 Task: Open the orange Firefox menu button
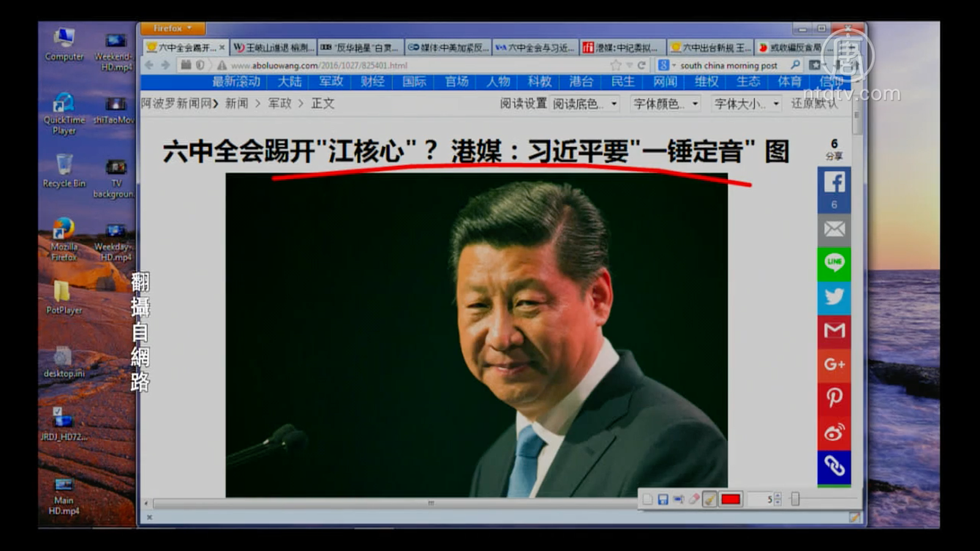pos(172,28)
